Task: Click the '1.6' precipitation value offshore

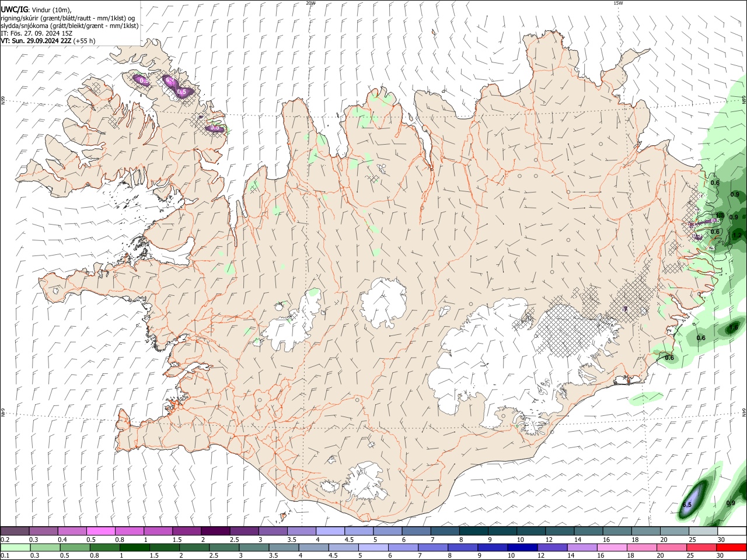Action: [734, 328]
